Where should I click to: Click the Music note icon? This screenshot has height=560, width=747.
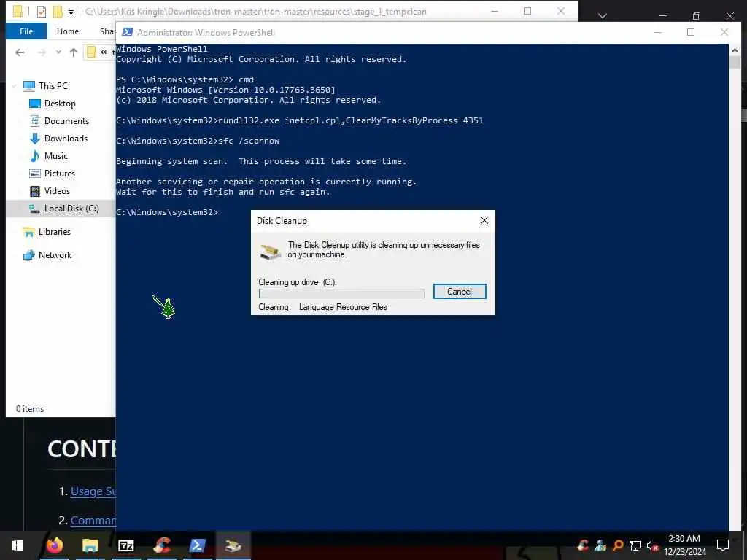(x=35, y=156)
